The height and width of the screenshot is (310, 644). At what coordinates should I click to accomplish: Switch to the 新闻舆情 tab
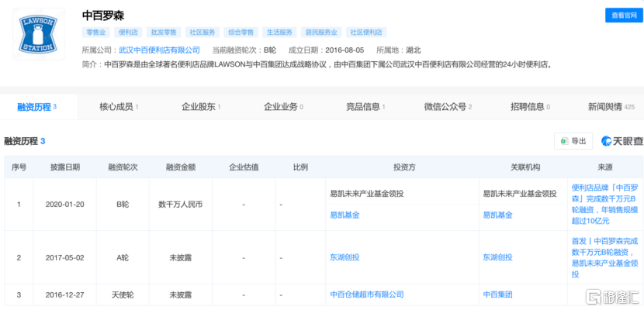click(x=611, y=107)
